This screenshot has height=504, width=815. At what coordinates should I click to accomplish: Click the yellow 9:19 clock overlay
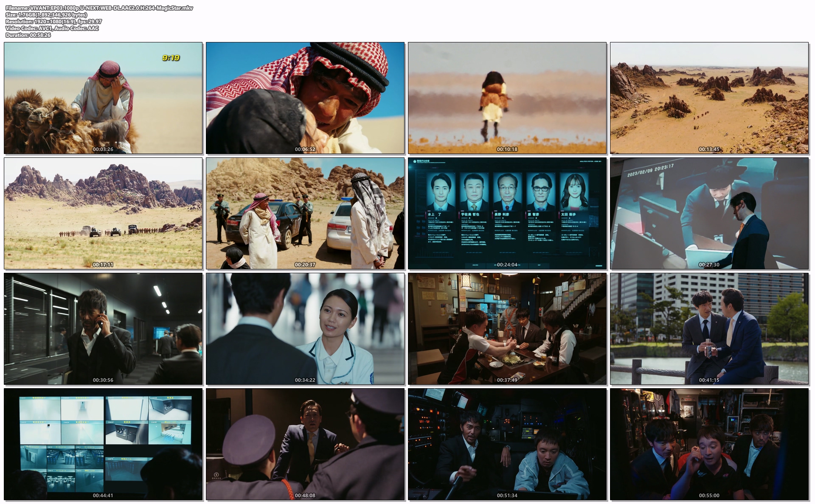[x=171, y=58]
